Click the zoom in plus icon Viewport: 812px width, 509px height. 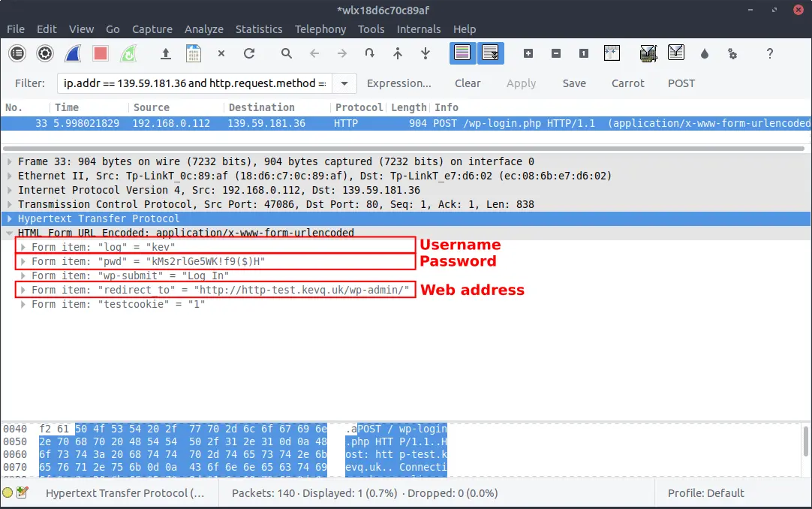(x=528, y=53)
